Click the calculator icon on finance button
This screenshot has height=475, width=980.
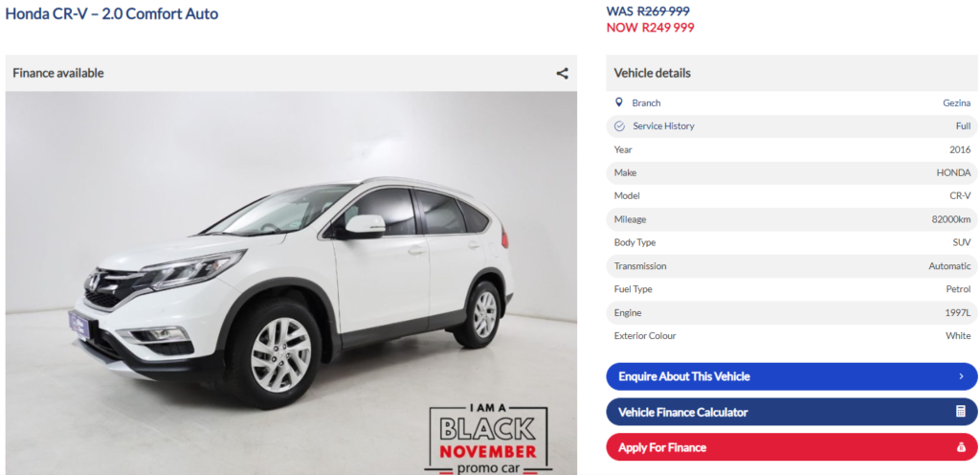961,412
